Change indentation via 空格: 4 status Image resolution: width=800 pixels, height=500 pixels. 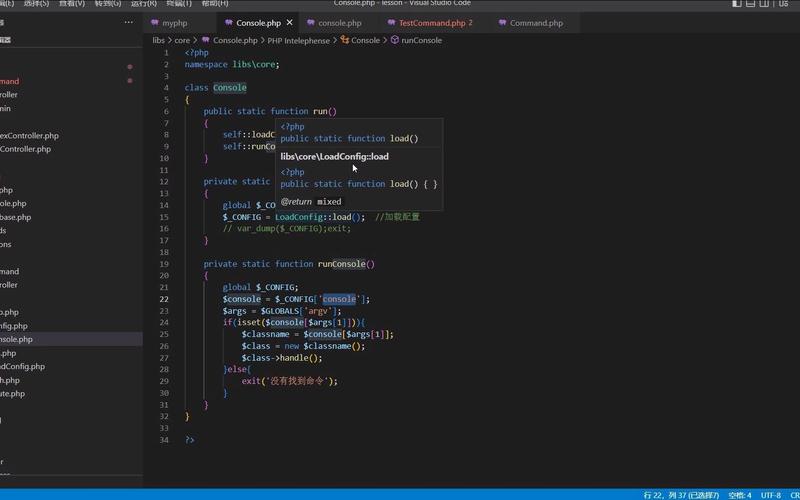(740, 495)
